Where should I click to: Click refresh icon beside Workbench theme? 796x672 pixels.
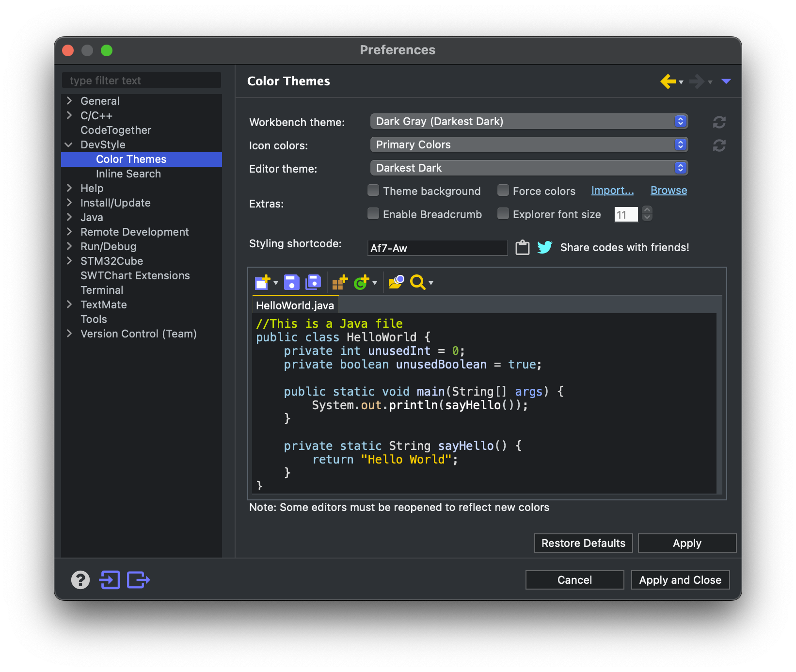coord(719,122)
